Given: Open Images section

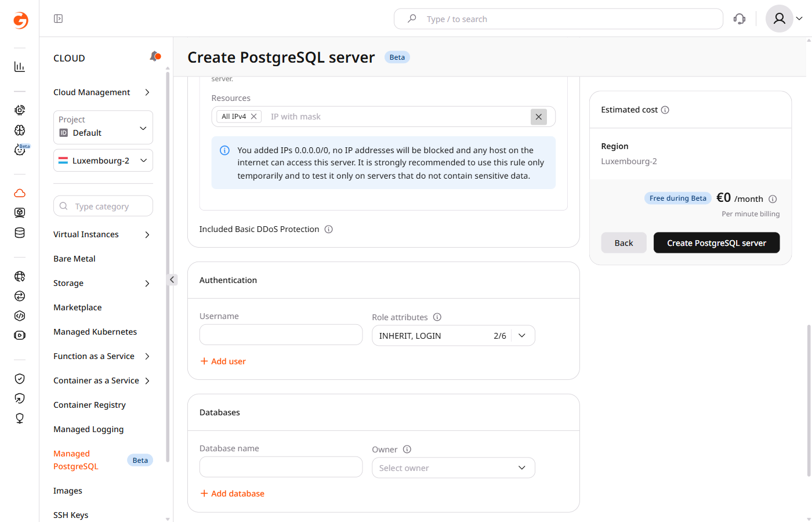Looking at the screenshot, I should click(68, 491).
